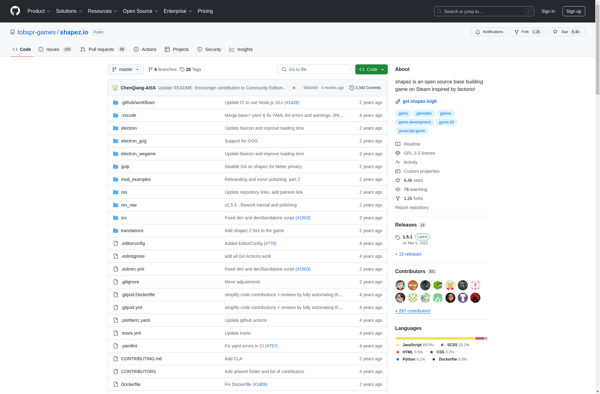Expand the Open Source menu
The height and width of the screenshot is (394, 600).
click(x=140, y=11)
